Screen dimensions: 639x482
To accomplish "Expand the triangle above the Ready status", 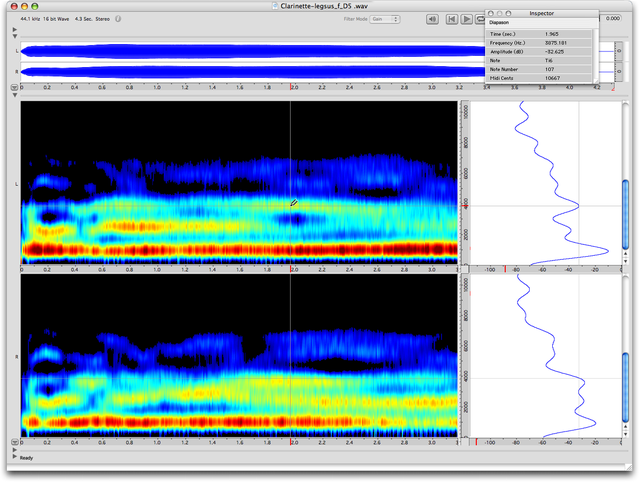I will pyautogui.click(x=13, y=451).
